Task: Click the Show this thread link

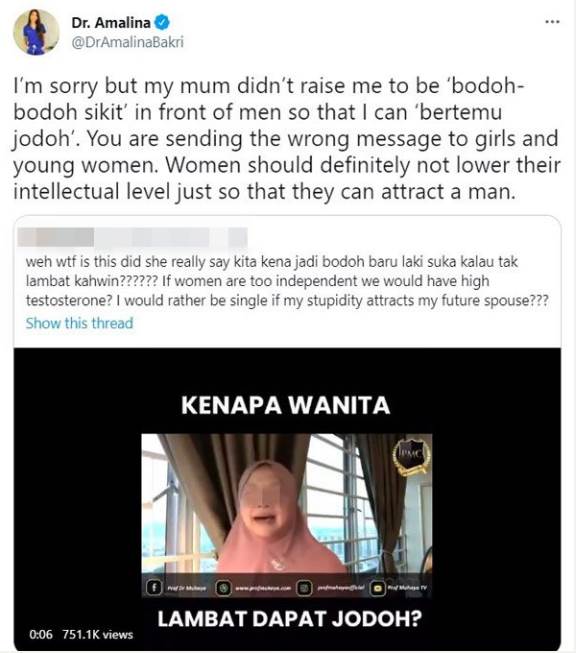Action: pos(80,323)
